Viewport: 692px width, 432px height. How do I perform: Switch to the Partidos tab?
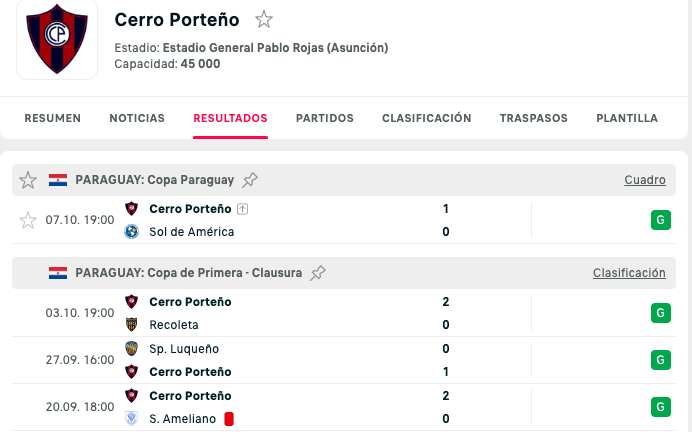(x=324, y=118)
